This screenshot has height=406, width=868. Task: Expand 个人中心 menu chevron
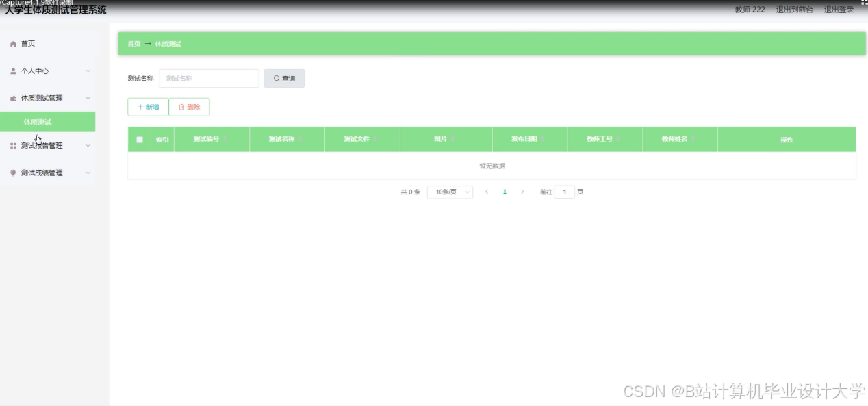[x=88, y=71]
